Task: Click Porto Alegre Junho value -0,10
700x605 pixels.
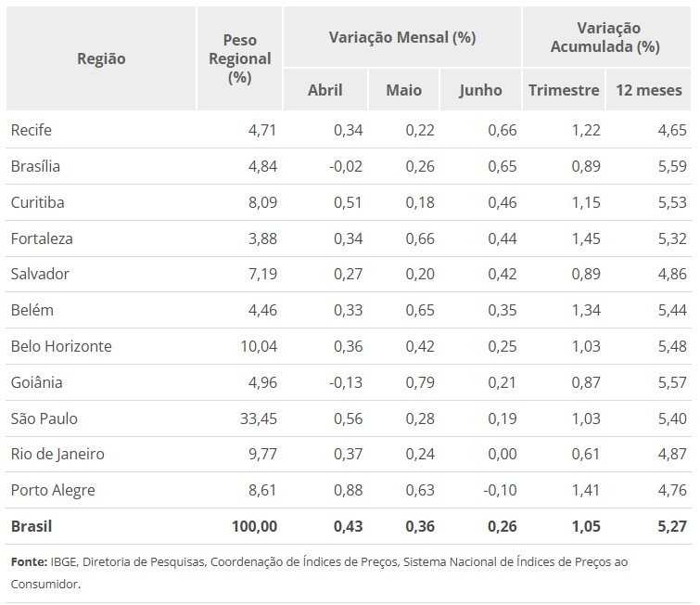Action: (x=500, y=490)
